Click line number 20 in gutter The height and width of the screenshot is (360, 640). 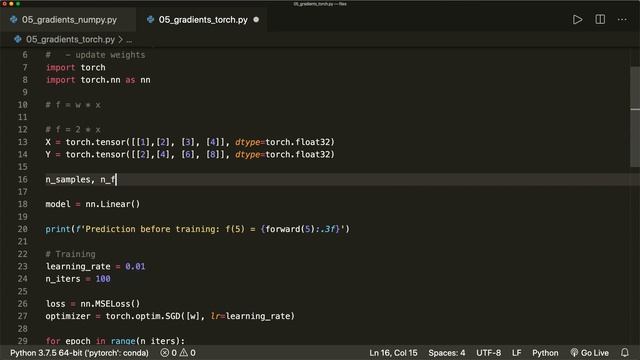pyautogui.click(x=23, y=229)
